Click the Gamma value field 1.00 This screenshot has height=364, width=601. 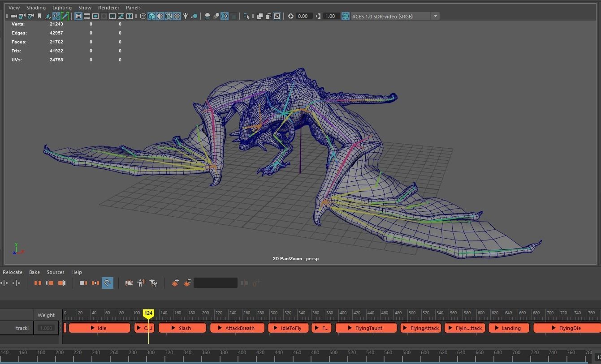tap(331, 16)
